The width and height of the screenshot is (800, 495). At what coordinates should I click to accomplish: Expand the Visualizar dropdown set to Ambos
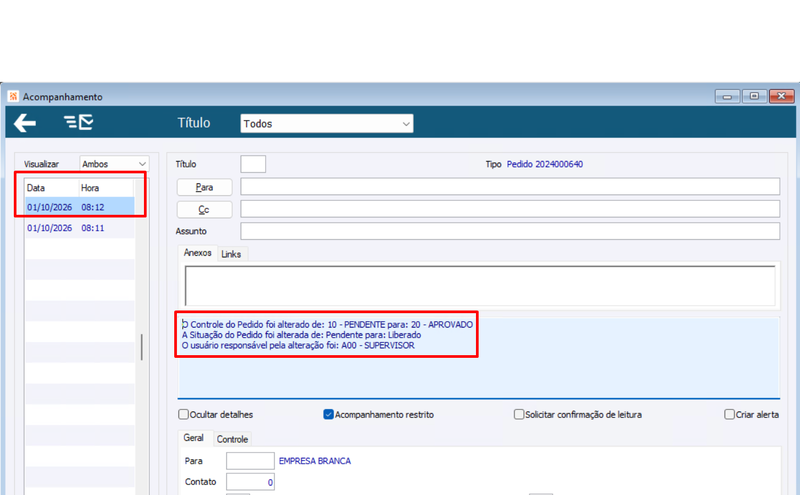click(114, 164)
